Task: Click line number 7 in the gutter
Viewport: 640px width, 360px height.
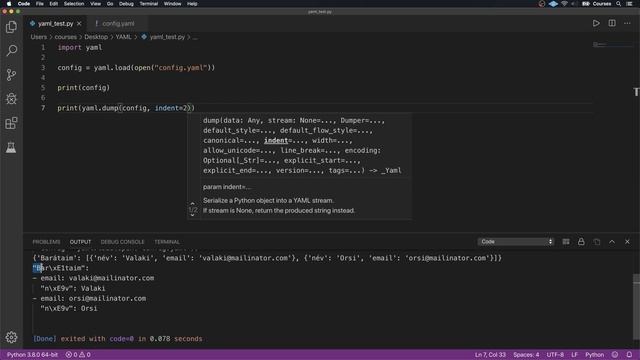Action: [x=43, y=108]
